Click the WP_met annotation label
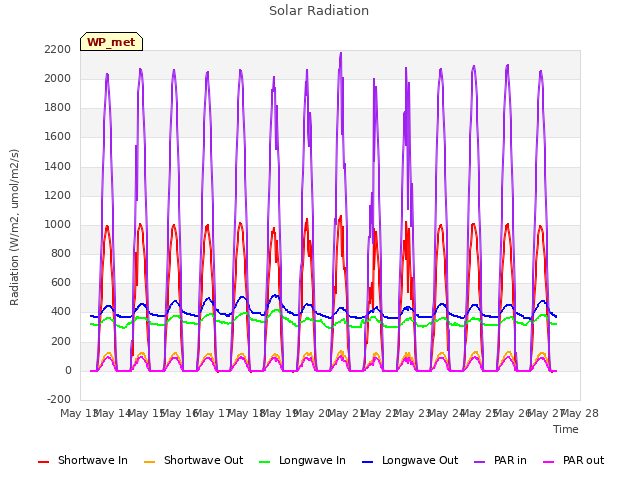 (x=111, y=42)
